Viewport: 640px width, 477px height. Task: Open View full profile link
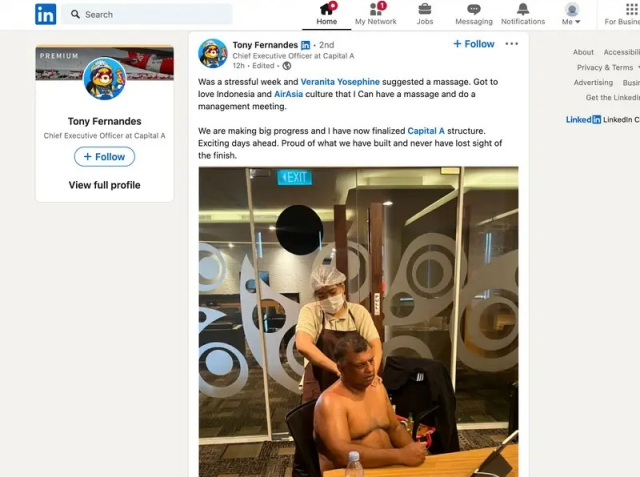click(x=104, y=185)
